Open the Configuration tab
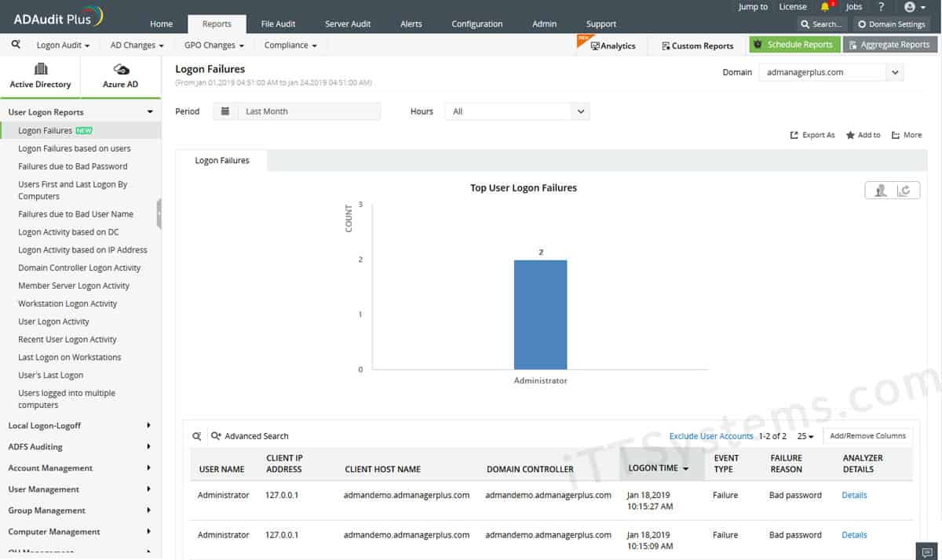This screenshot has height=560, width=942. (x=476, y=24)
